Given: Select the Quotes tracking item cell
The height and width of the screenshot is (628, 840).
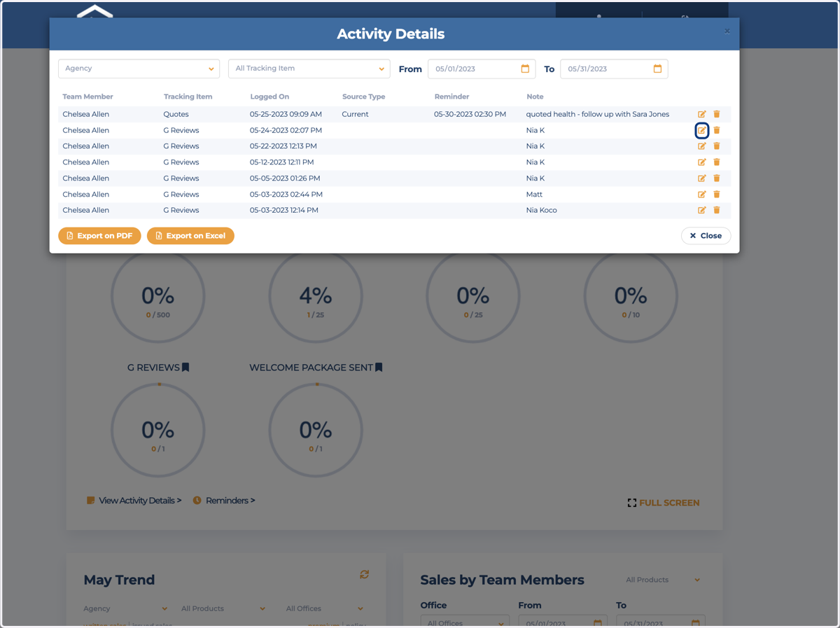Looking at the screenshot, I should click(176, 114).
